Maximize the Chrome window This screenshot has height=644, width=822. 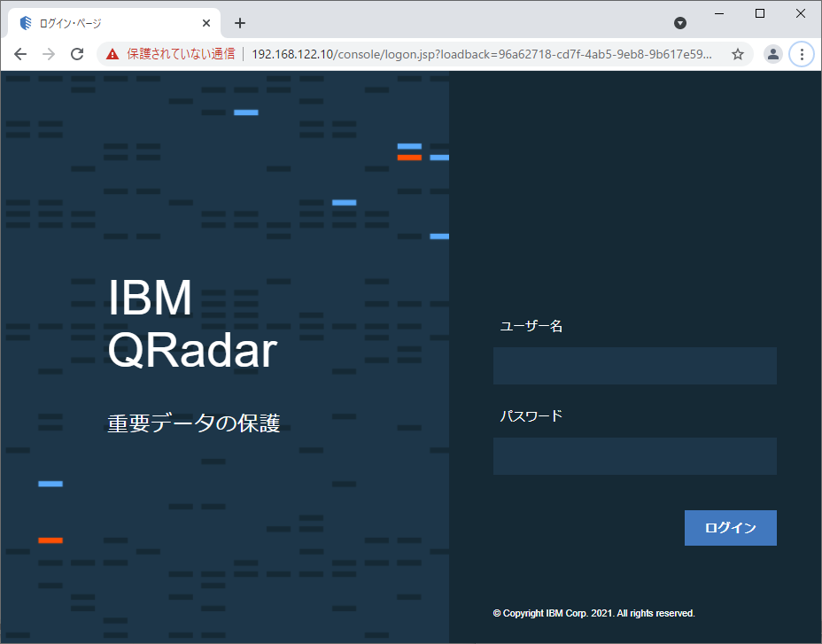(760, 13)
